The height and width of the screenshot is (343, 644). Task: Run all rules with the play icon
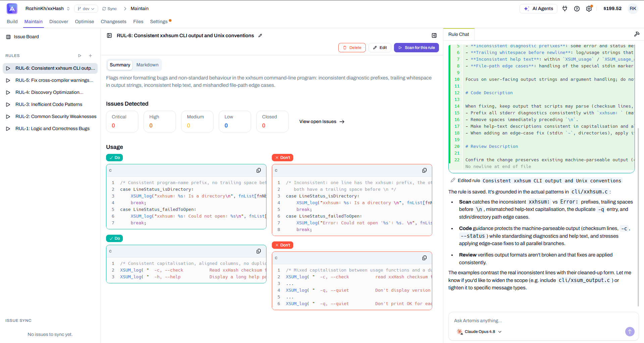pos(80,56)
